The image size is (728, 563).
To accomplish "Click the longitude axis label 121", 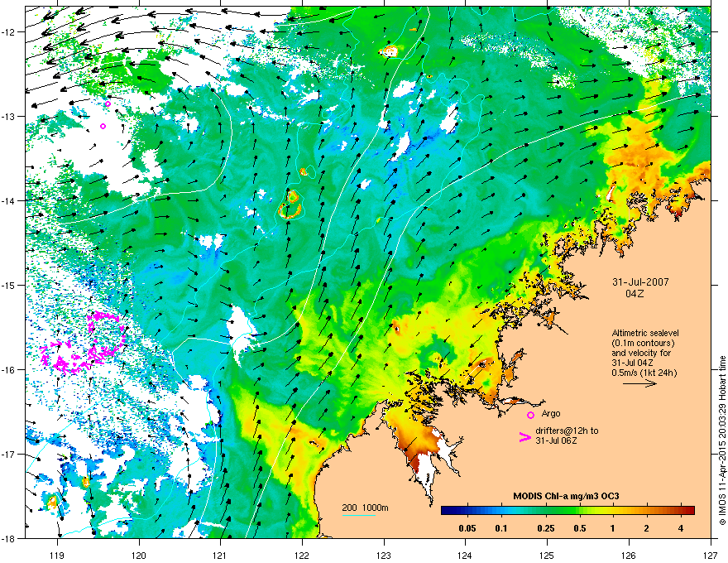I will [x=221, y=555].
